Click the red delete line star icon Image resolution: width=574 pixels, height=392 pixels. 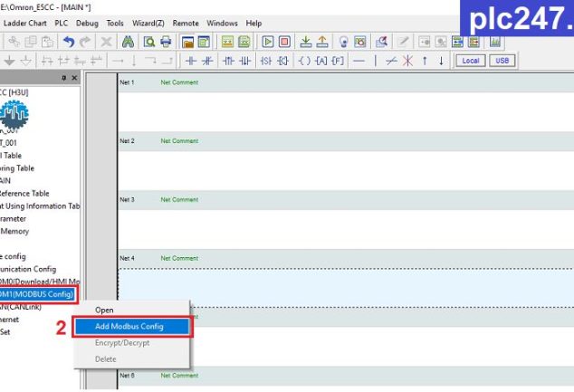(407, 61)
